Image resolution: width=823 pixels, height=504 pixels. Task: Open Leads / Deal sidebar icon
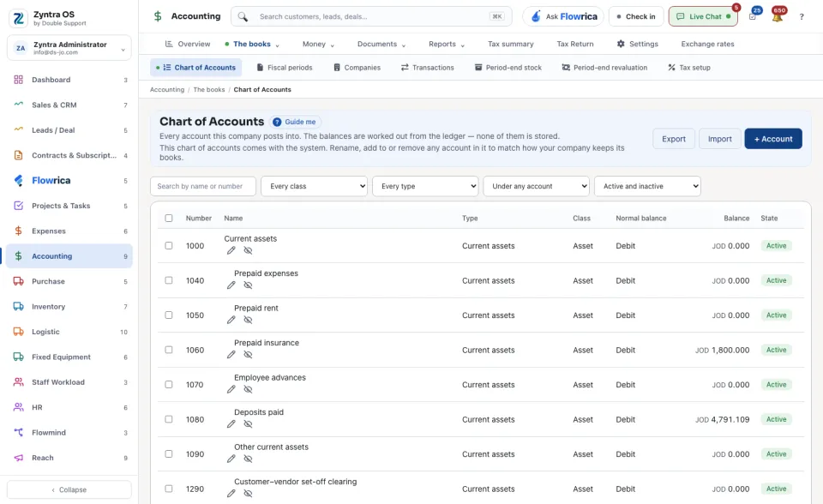18,129
